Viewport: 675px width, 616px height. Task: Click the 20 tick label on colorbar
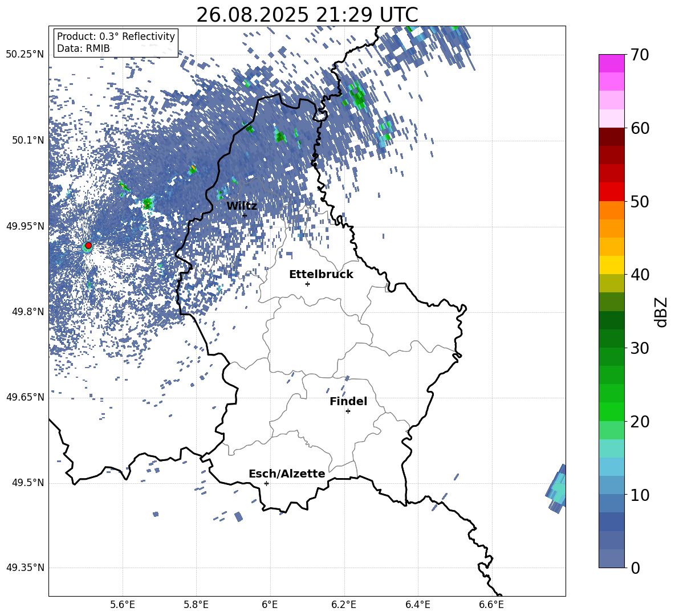[x=640, y=422]
